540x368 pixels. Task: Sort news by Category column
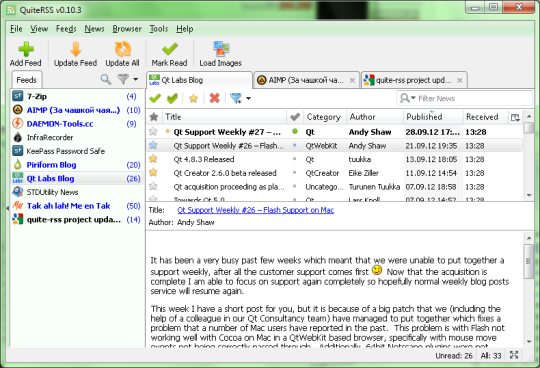[324, 117]
